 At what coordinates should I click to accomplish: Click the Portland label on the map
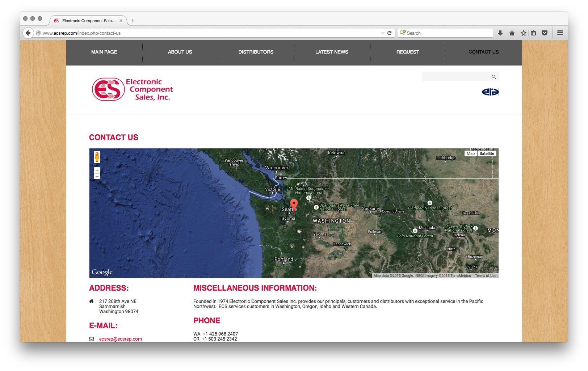(284, 259)
